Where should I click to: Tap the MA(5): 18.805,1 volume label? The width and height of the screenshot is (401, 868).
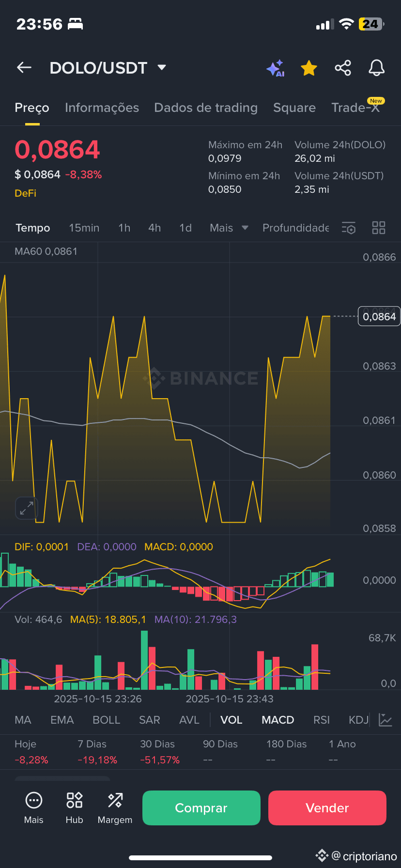tap(108, 620)
